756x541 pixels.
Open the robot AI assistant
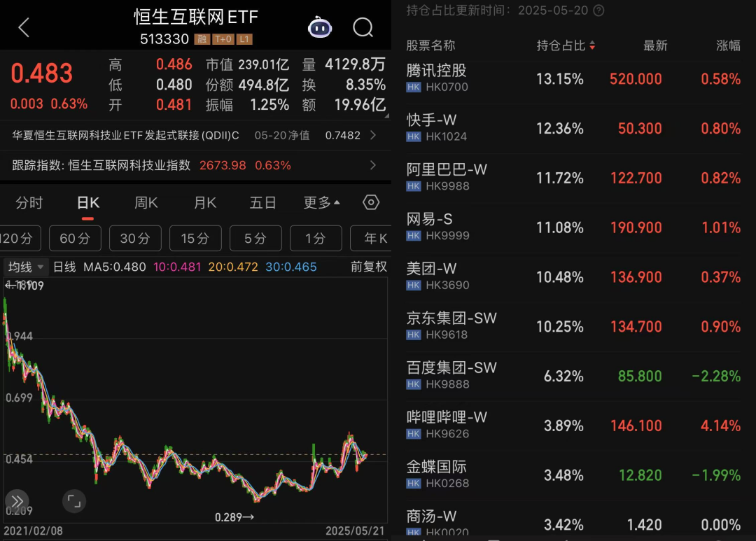320,27
